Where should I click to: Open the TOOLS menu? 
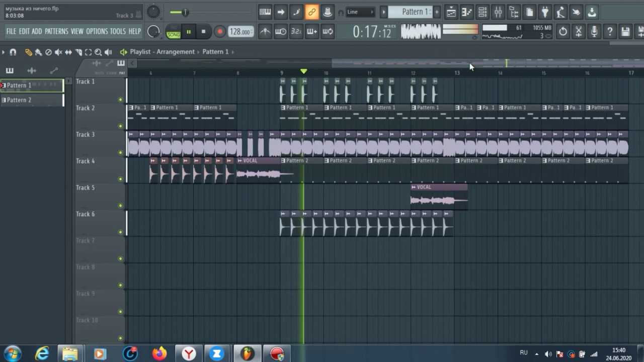point(118,31)
